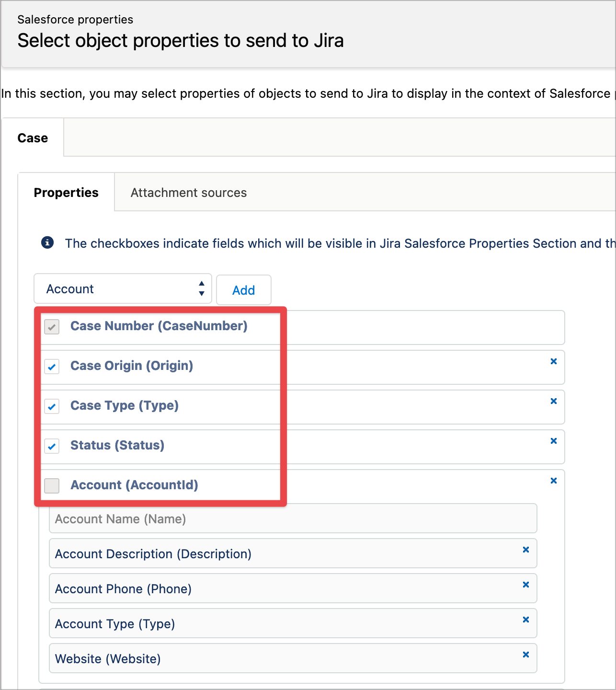This screenshot has width=616, height=690.
Task: Remove Account Phone sub-property
Action: (x=525, y=585)
